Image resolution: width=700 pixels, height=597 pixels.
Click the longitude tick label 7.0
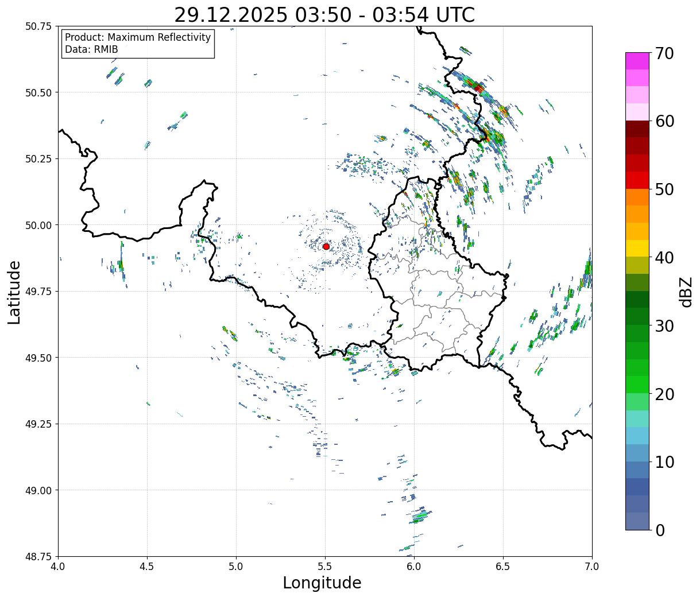coord(592,567)
